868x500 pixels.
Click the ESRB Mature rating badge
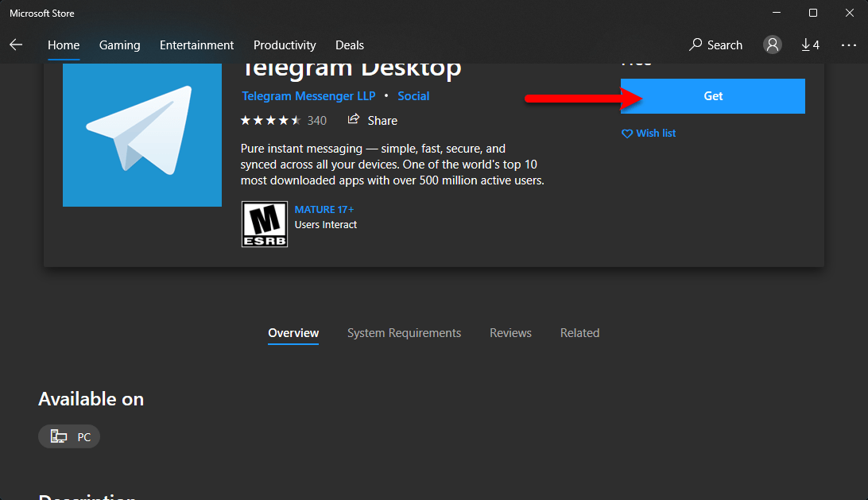[265, 223]
